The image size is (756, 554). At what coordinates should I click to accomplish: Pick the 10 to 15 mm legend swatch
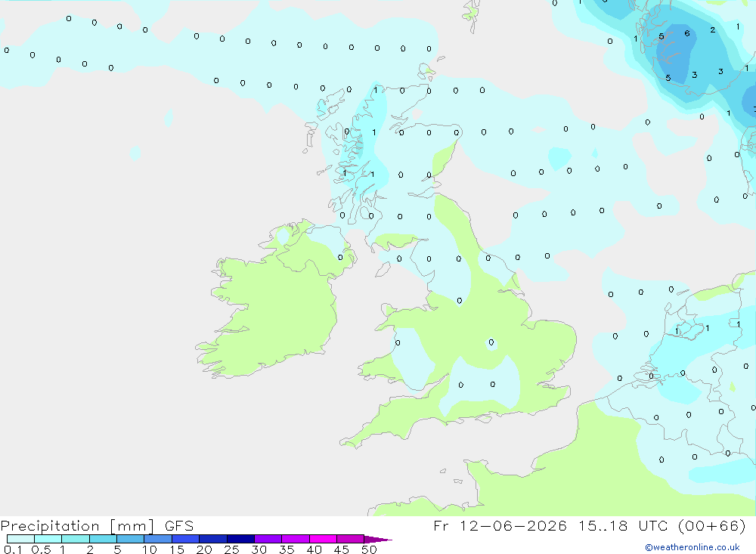tap(158, 539)
